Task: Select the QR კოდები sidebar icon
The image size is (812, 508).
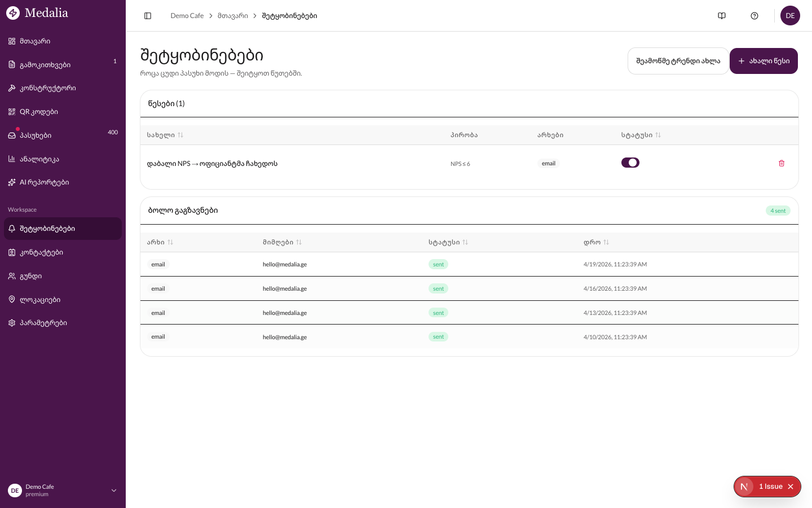Action: 11,112
